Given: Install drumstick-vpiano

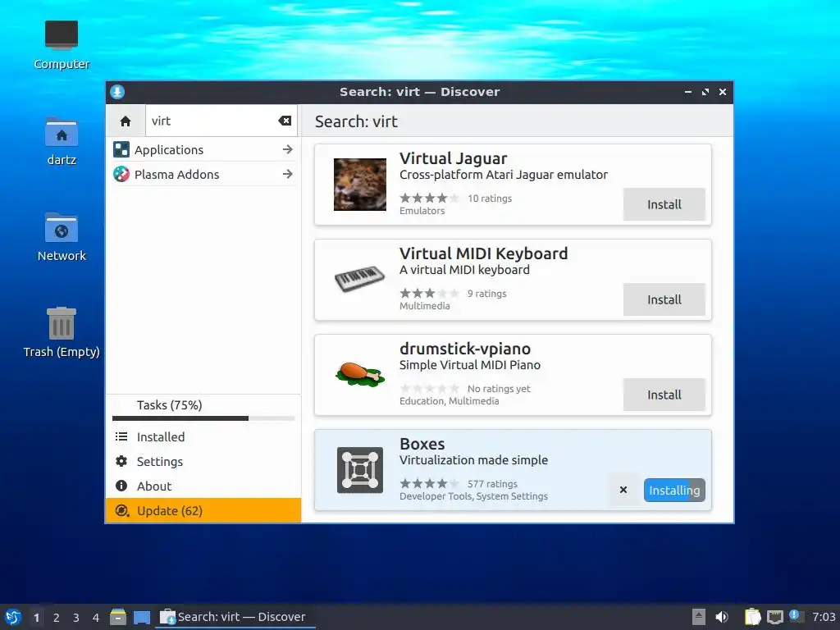Looking at the screenshot, I should (x=664, y=395).
